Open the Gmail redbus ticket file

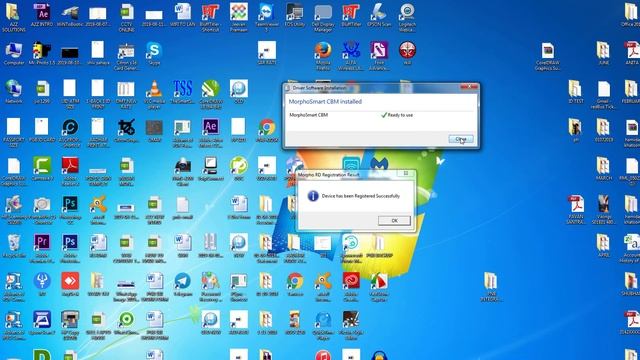[603, 94]
